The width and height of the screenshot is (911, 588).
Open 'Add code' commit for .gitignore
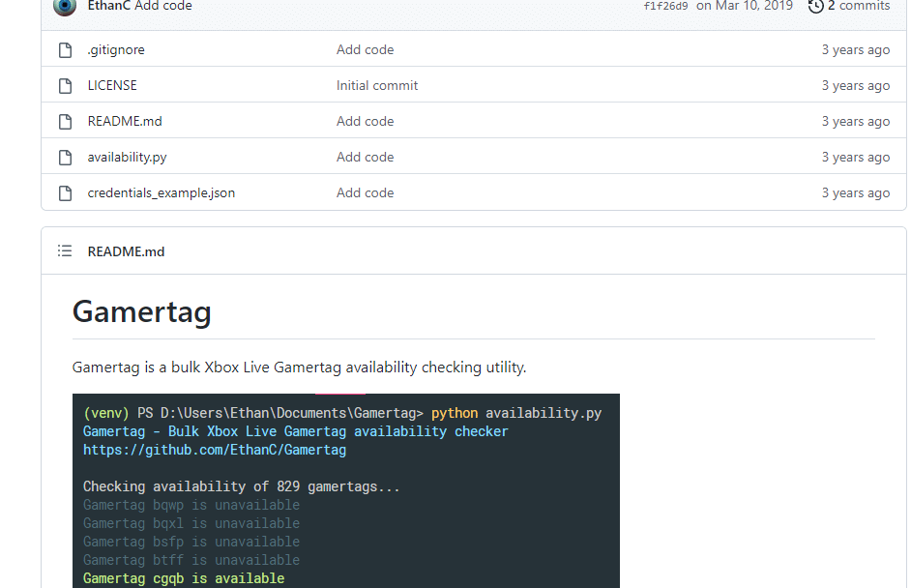click(x=365, y=50)
